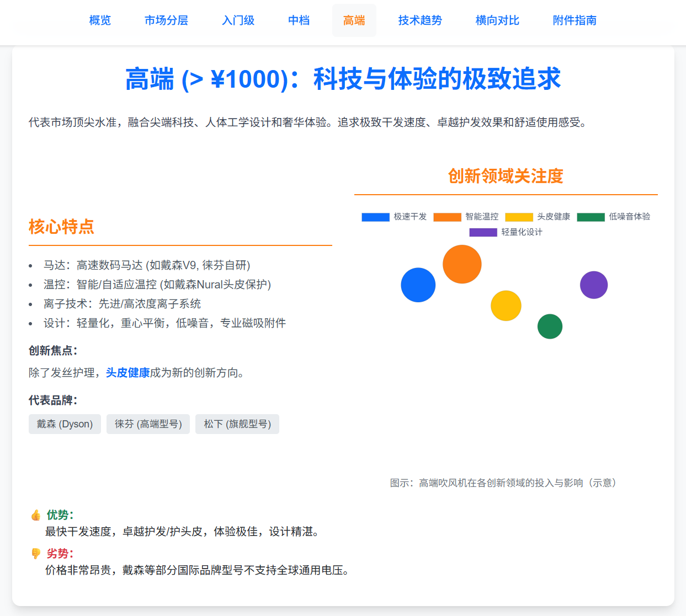Click the 松下 (旗舰型号) brand tag
The width and height of the screenshot is (686, 616).
click(x=237, y=424)
